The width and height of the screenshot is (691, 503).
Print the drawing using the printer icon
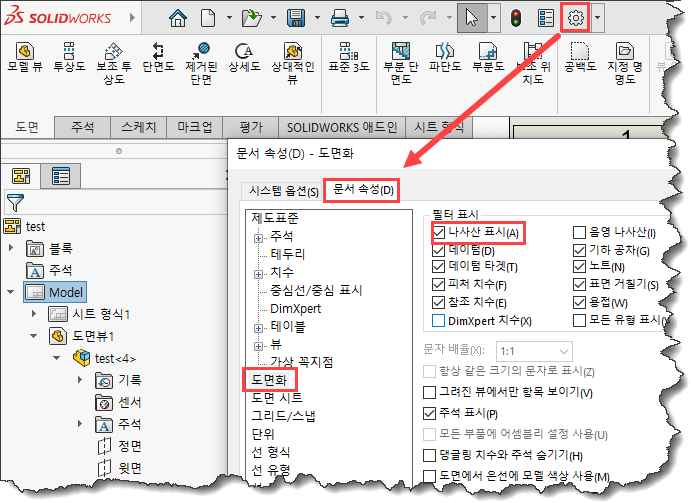point(340,18)
